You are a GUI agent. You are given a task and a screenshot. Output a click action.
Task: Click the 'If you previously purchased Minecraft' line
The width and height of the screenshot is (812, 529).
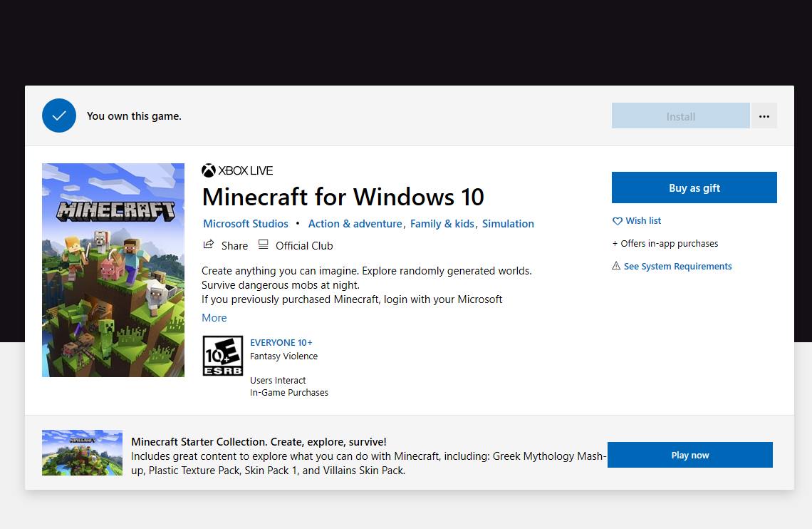(x=352, y=299)
